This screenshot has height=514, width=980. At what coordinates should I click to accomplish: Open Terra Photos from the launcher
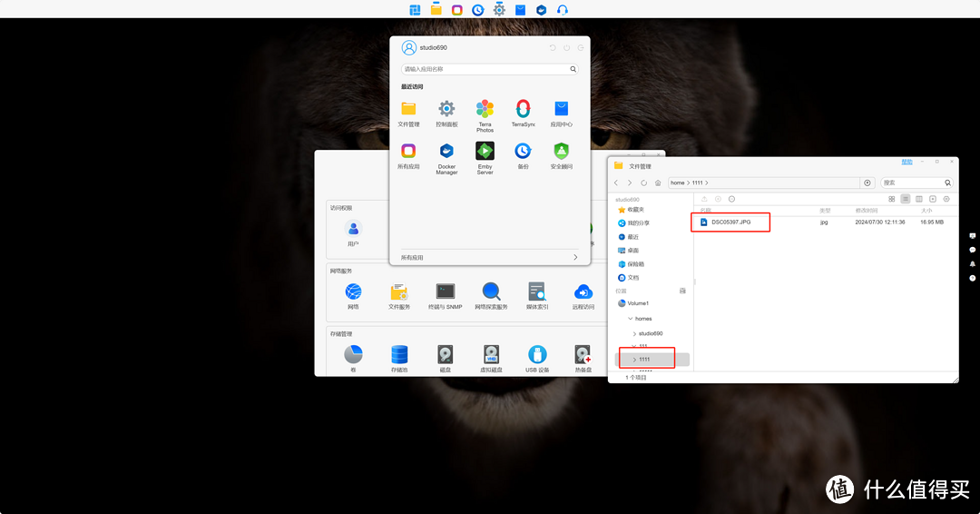click(x=485, y=109)
